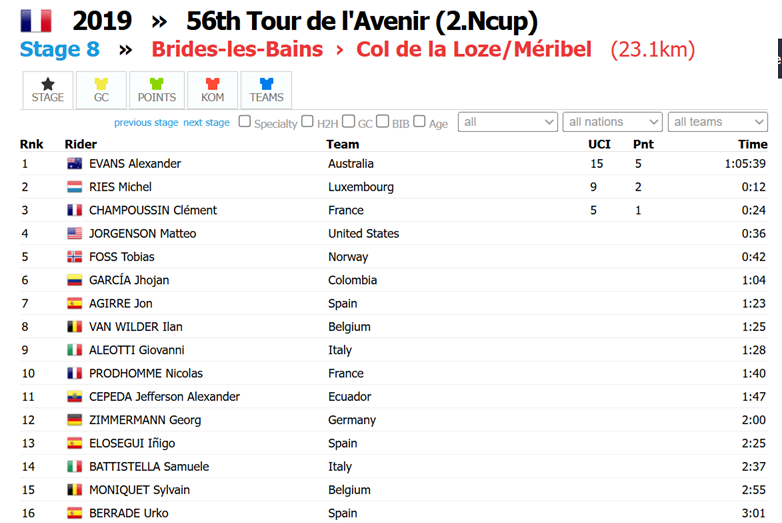
Task: Open rider CHAMPOUSSIN Clément profile
Action: (x=153, y=210)
